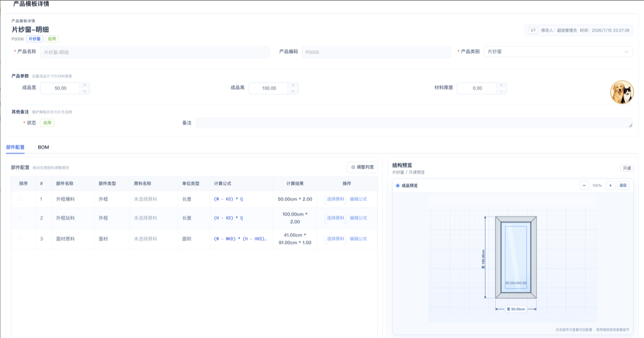Increase 成品高 with the up arrow
Screen dimensions: 644x338
[x=292, y=85]
